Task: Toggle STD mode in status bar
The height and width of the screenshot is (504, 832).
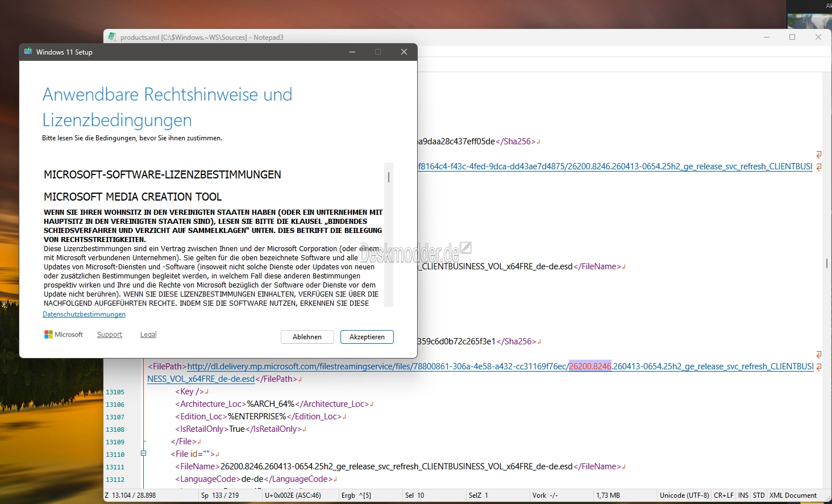Action: point(759,495)
